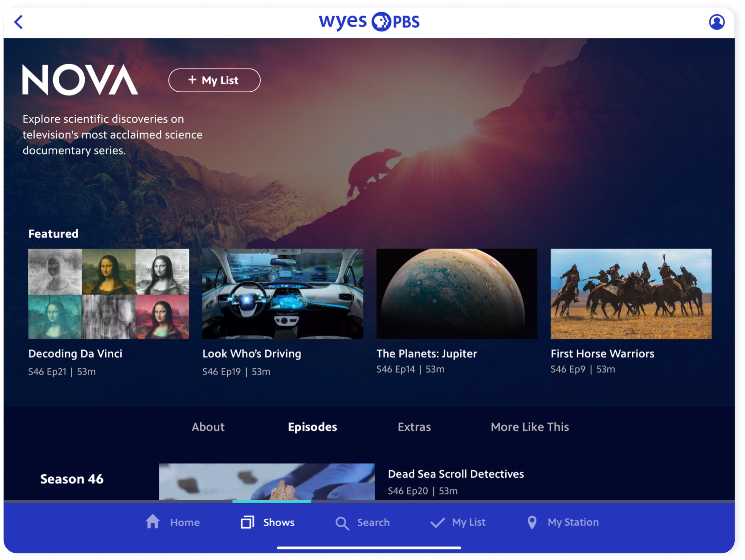Open Decoding Da Vinci thumbnail
The image size is (745, 560).
point(108,294)
